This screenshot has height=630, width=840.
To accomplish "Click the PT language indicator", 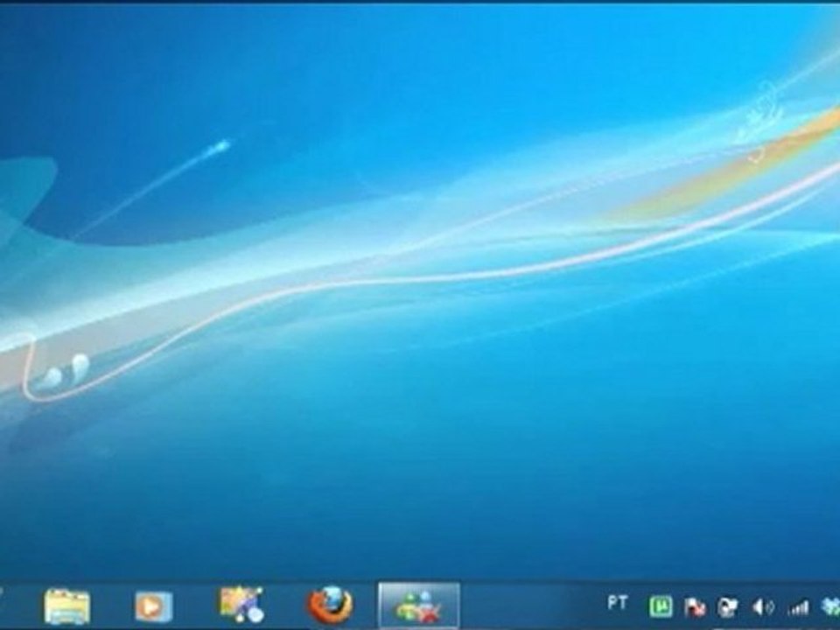I will point(617,603).
